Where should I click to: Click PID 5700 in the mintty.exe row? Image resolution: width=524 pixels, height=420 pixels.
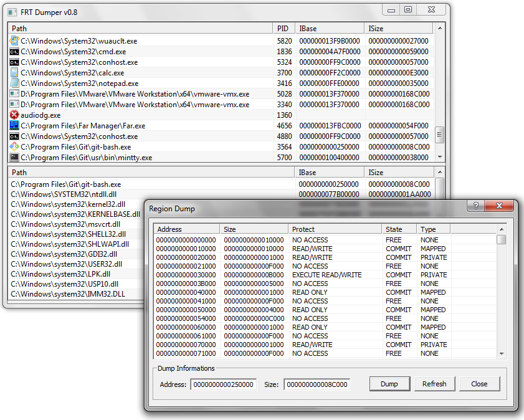click(284, 158)
